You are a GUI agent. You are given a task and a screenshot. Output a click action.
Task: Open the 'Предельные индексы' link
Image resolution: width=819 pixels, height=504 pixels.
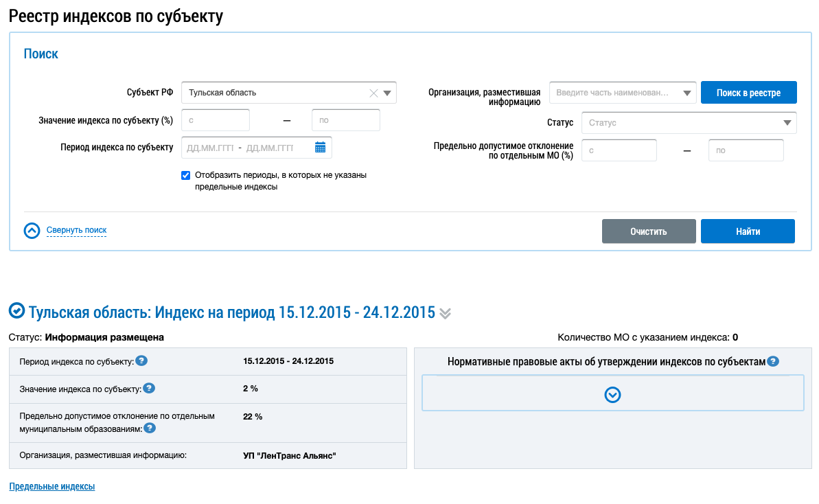tap(51, 487)
